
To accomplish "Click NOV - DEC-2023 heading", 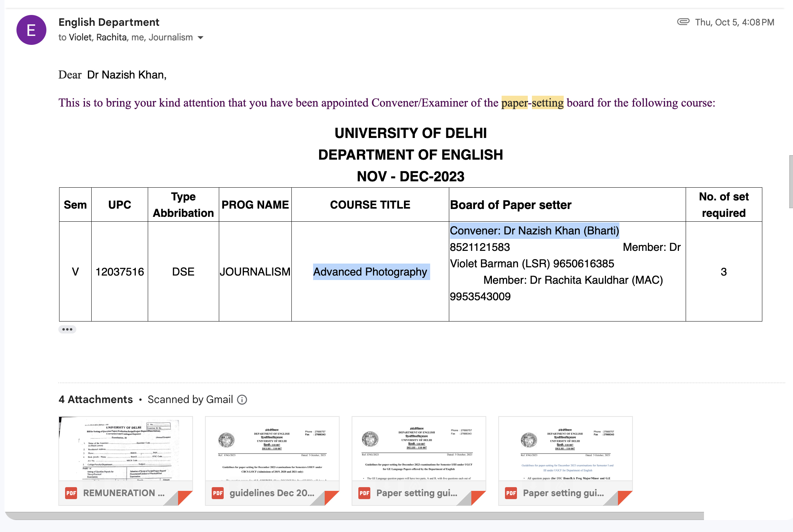I will click(411, 176).
